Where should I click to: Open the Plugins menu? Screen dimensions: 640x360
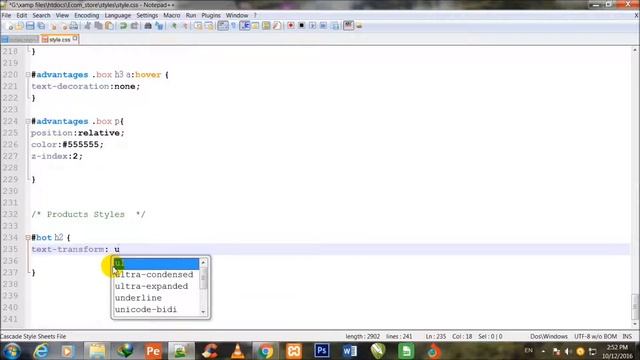[211, 16]
